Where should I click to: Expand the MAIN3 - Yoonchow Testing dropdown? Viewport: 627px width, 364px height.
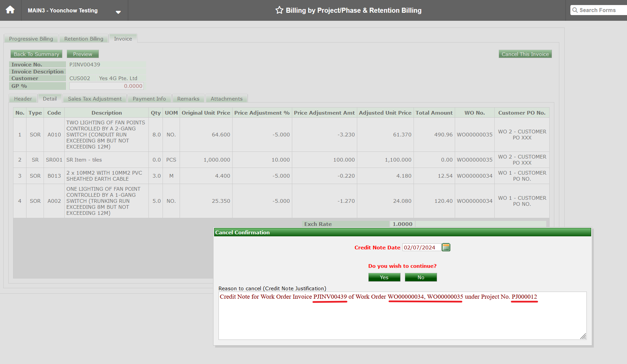(x=118, y=11)
